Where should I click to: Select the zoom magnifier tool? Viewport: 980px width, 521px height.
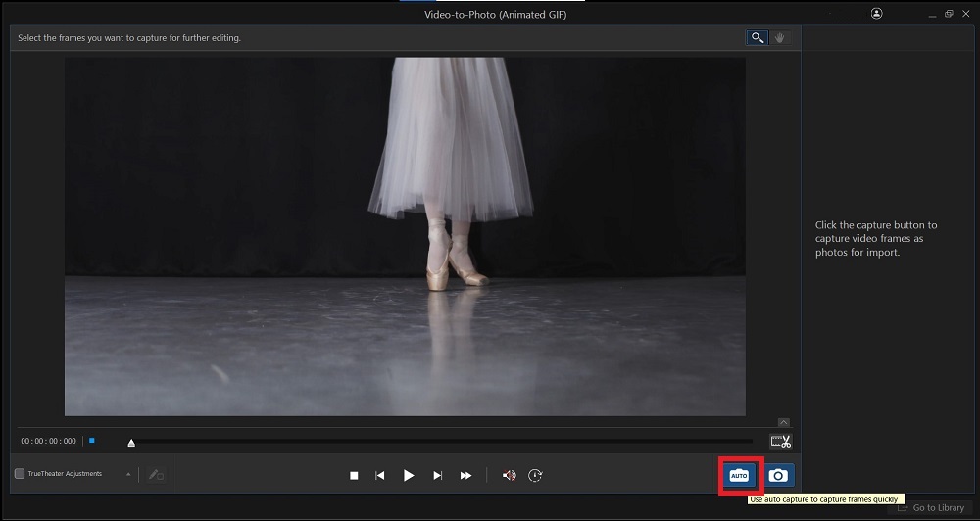pyautogui.click(x=758, y=38)
